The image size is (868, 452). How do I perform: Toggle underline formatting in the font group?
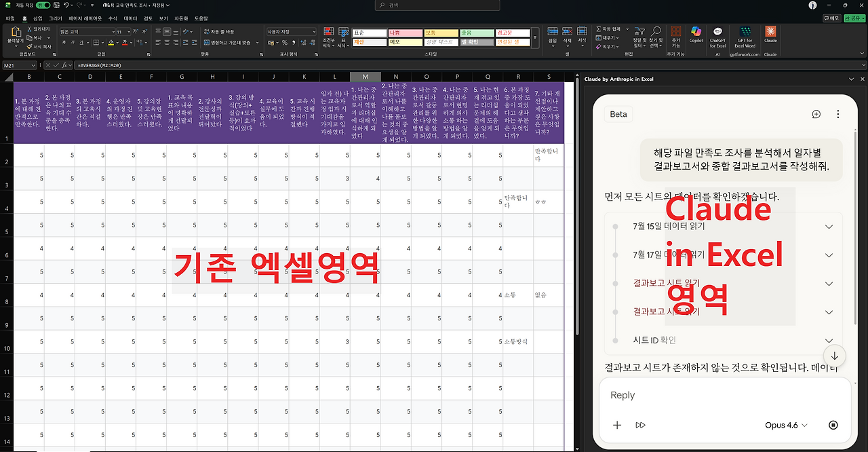(x=81, y=43)
